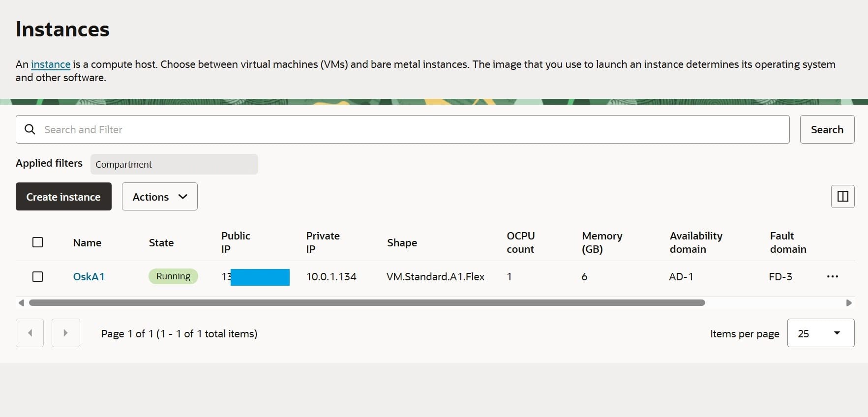Focus the Search and Filter field
The image size is (868, 417).
[x=413, y=129]
